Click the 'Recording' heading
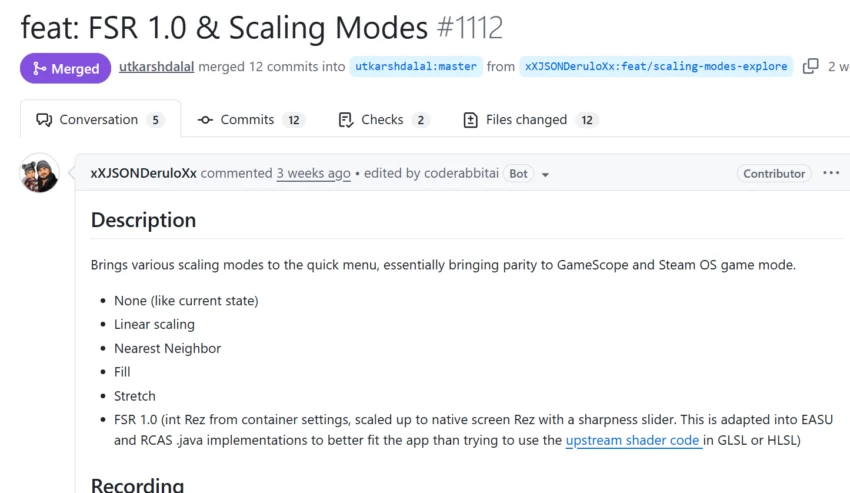 point(138,484)
